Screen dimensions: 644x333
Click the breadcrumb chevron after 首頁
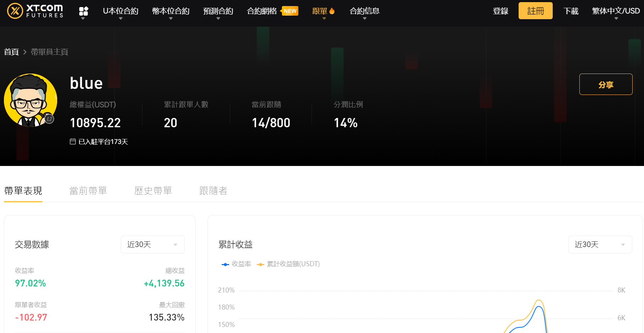point(25,52)
